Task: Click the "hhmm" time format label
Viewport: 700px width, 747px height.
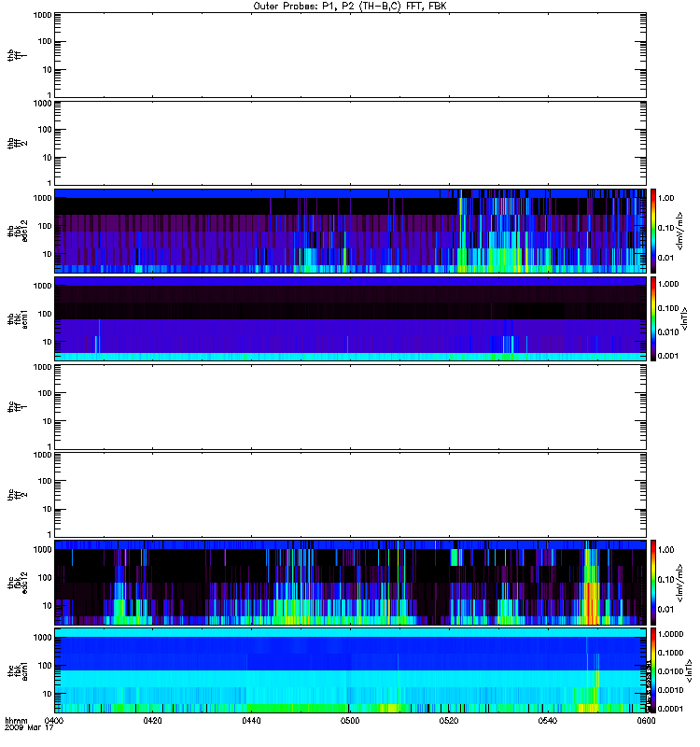Action: [16, 721]
